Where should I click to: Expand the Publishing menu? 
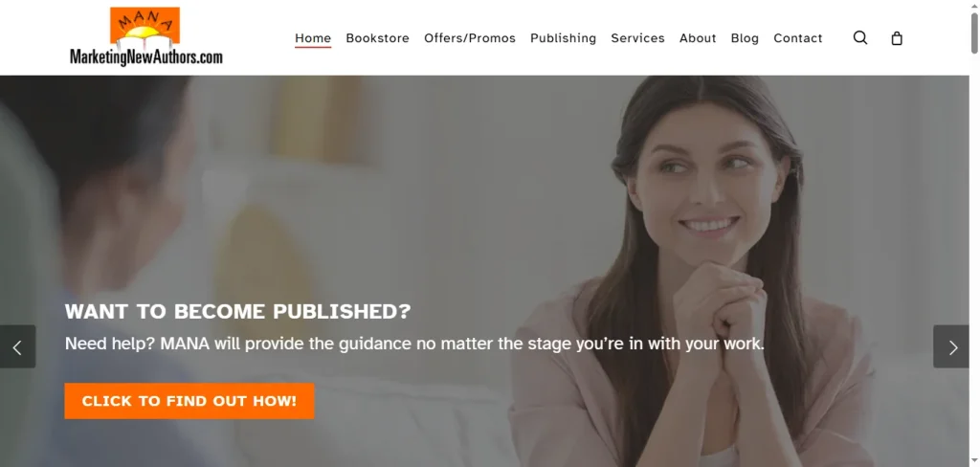(563, 38)
